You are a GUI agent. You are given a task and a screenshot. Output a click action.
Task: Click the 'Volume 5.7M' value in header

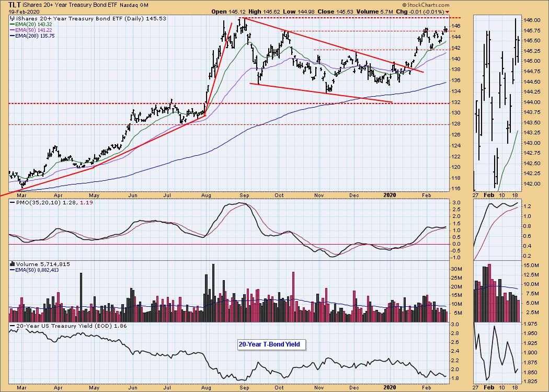(x=374, y=11)
